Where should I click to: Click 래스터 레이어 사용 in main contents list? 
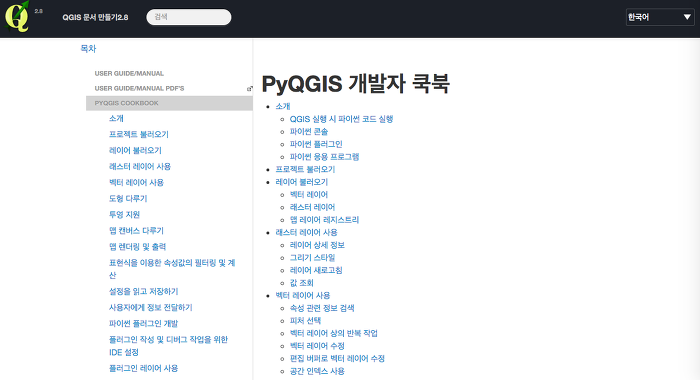(x=306, y=233)
